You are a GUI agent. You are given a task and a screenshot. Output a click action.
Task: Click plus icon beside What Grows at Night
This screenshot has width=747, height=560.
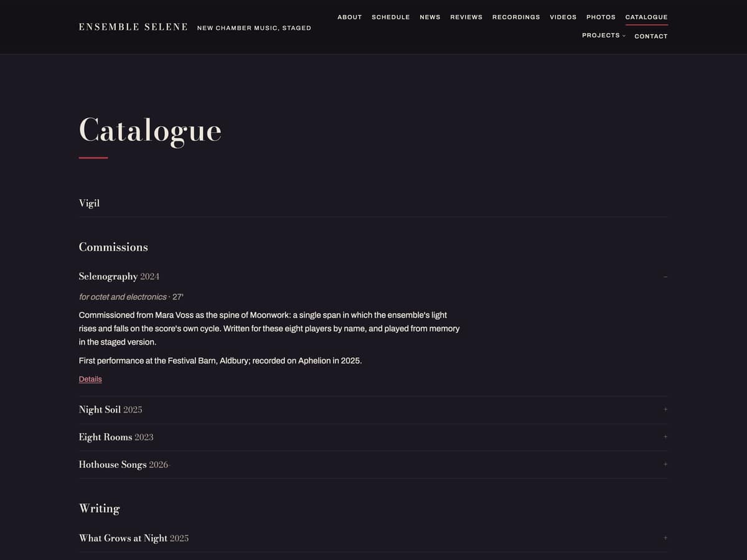(665, 538)
